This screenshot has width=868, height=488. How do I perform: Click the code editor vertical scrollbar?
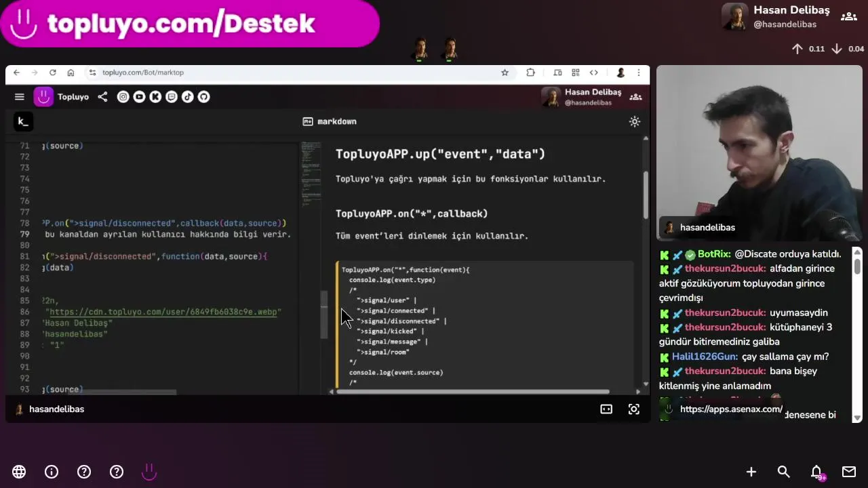(324, 314)
